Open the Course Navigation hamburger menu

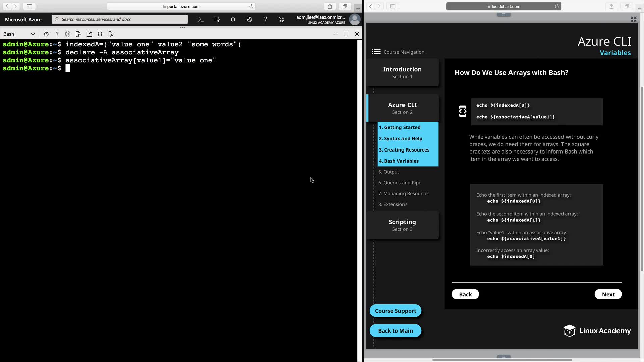(376, 52)
